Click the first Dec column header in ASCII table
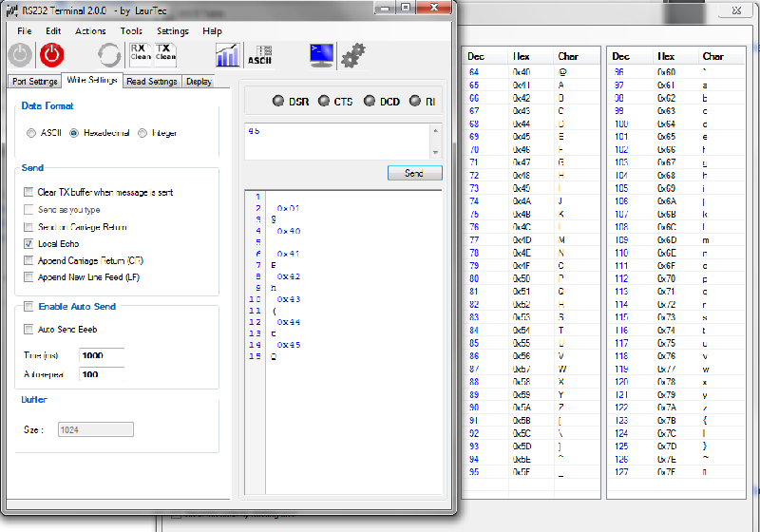This screenshot has height=532, width=760. click(476, 56)
